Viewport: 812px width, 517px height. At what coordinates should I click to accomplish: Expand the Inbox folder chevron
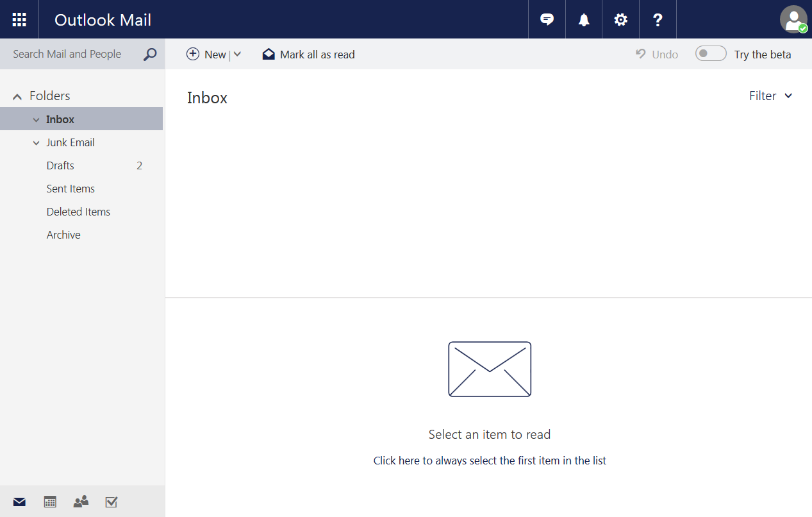[x=37, y=120]
